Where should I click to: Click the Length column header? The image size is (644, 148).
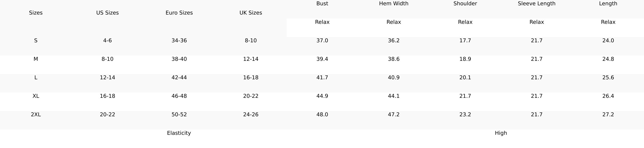pyautogui.click(x=608, y=4)
